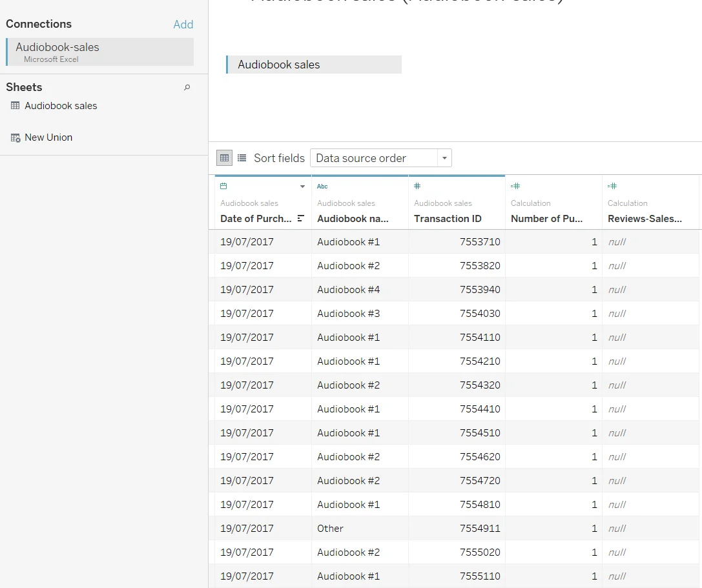
Task: Select the Transaction ID cell 7553710
Action: click(479, 242)
